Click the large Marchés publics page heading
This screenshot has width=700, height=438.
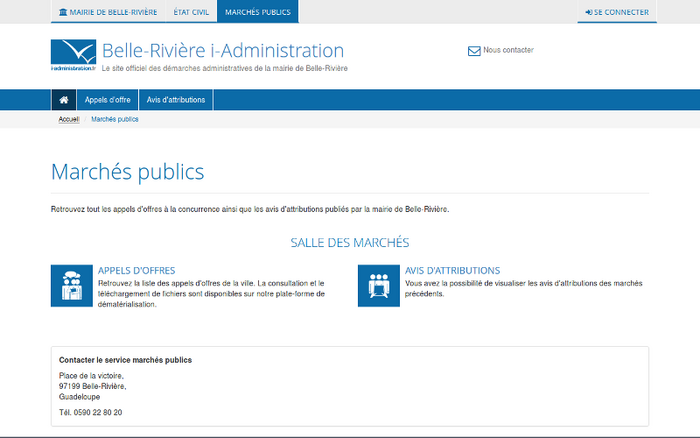pos(127,172)
